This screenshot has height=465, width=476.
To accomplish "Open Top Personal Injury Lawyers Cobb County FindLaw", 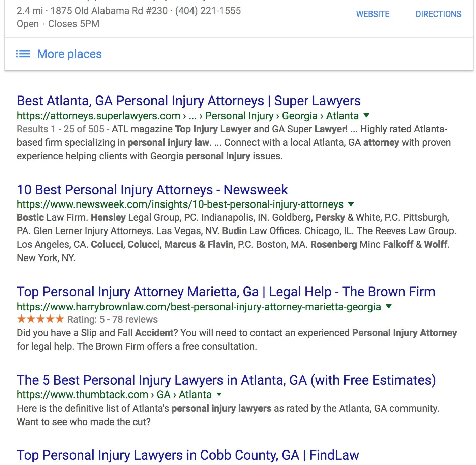I will point(188,455).
